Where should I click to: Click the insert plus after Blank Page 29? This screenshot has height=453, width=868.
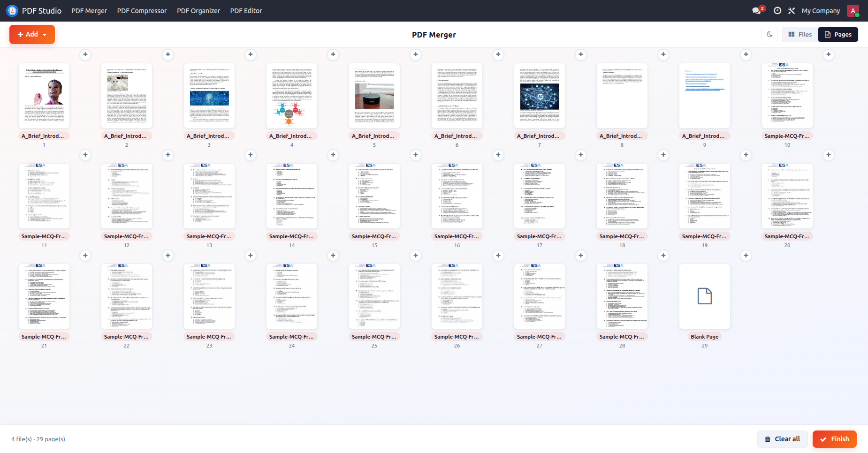[746, 256]
